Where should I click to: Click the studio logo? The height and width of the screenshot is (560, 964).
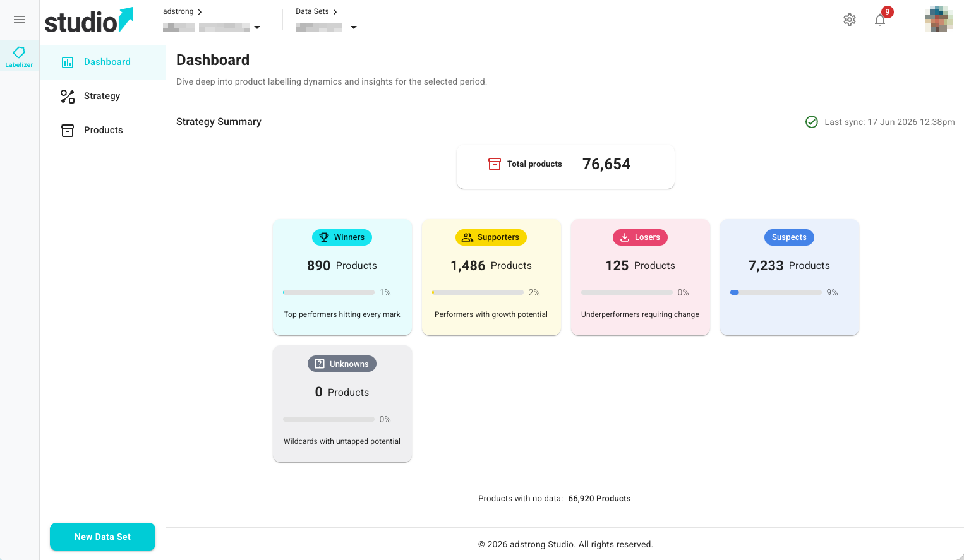(89, 20)
